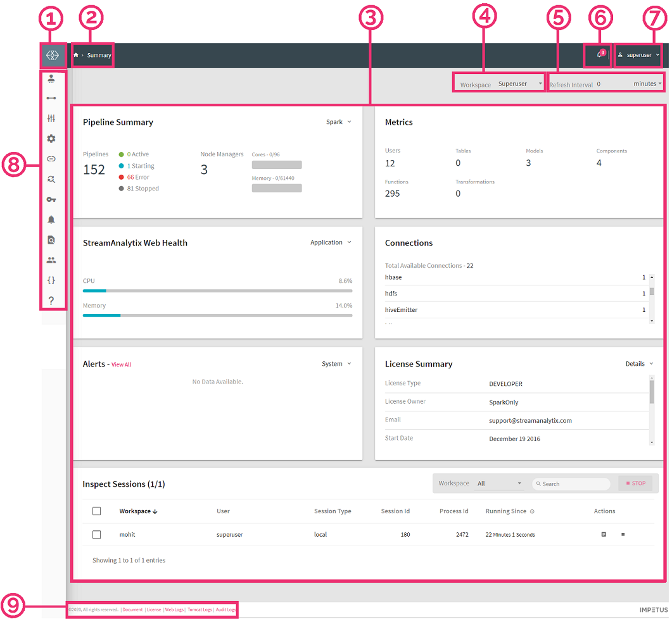Click the STOP button in Inspect Sessions

click(x=635, y=483)
